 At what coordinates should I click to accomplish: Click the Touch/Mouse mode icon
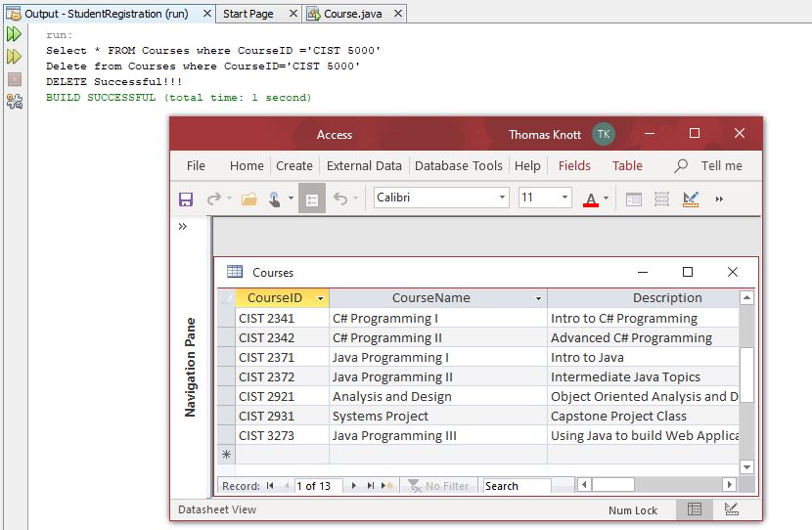[x=274, y=199]
